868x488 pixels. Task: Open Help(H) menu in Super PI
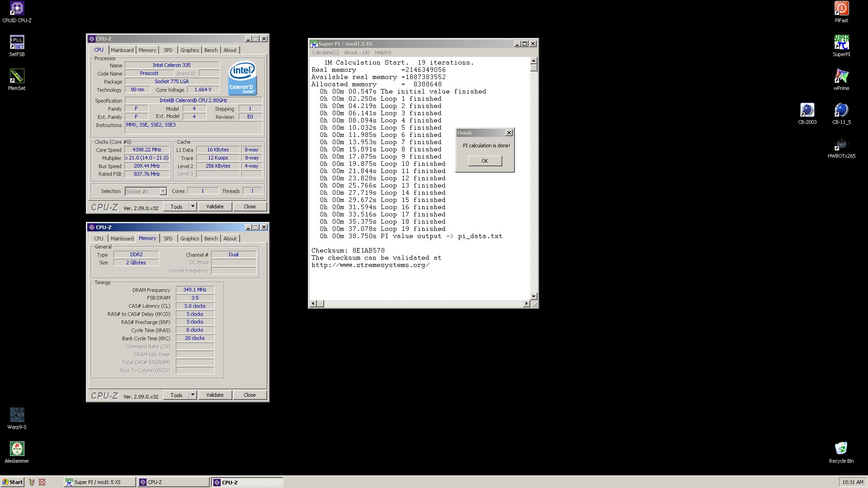point(383,52)
